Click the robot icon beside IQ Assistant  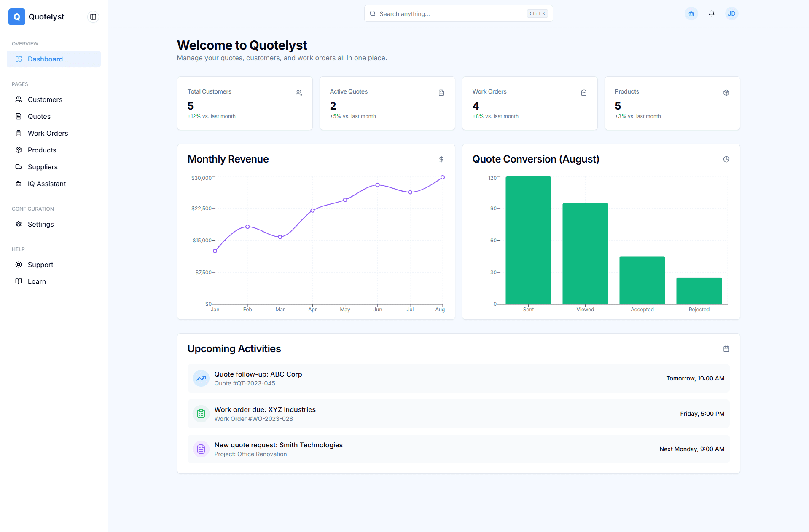[19, 184]
